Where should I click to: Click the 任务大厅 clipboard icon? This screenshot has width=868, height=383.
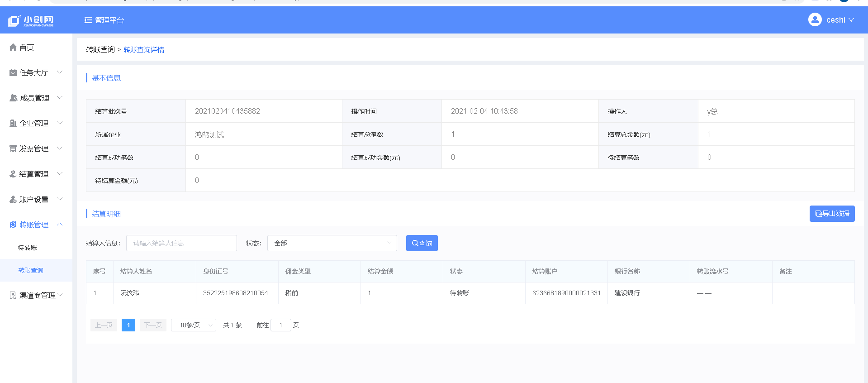[x=13, y=72]
